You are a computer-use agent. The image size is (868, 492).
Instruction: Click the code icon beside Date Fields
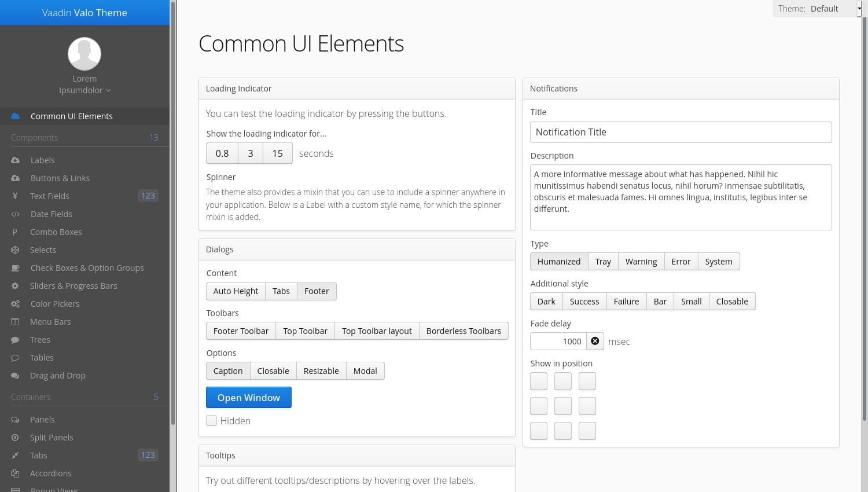click(x=15, y=214)
